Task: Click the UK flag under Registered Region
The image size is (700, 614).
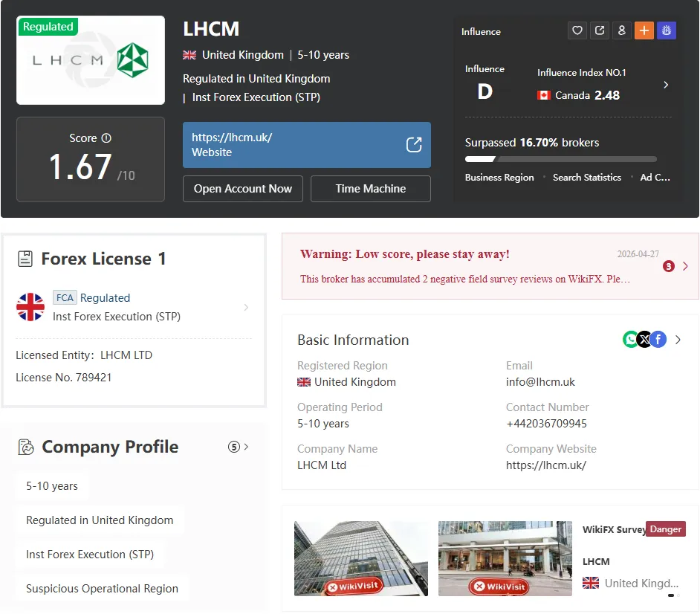Action: [x=304, y=382]
